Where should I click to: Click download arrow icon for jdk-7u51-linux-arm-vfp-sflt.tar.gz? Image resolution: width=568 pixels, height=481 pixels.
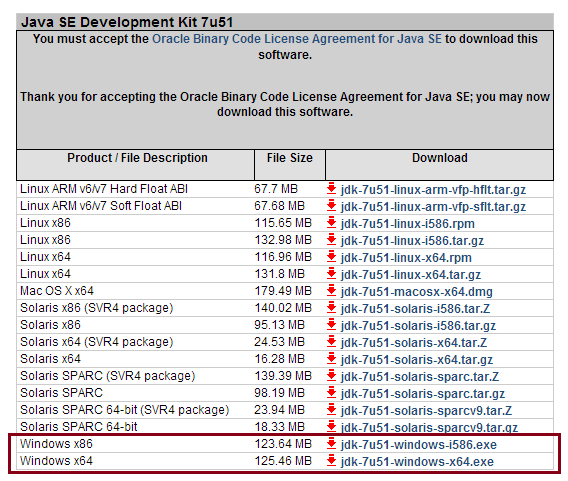coord(331,206)
